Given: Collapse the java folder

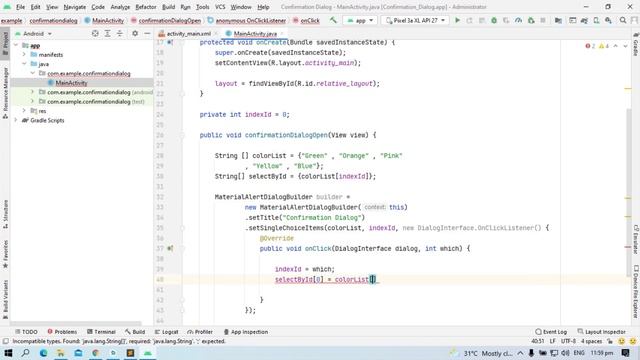Looking at the screenshot, I should click(24, 64).
